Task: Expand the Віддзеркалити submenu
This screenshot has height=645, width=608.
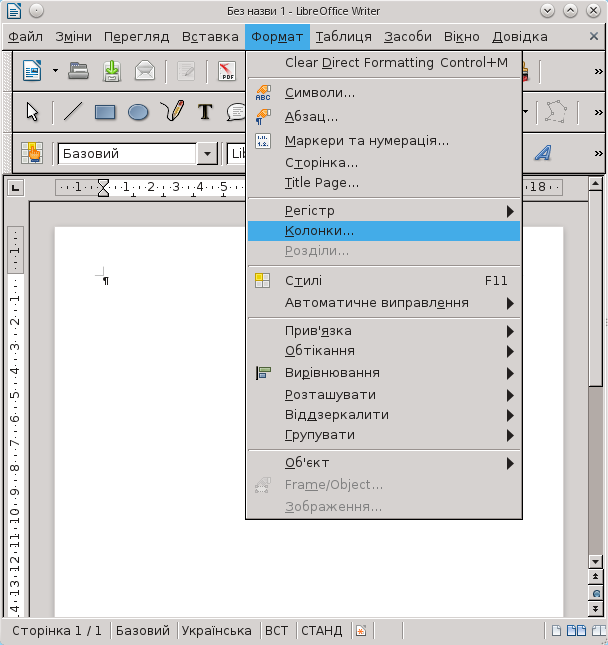Action: pos(384,415)
